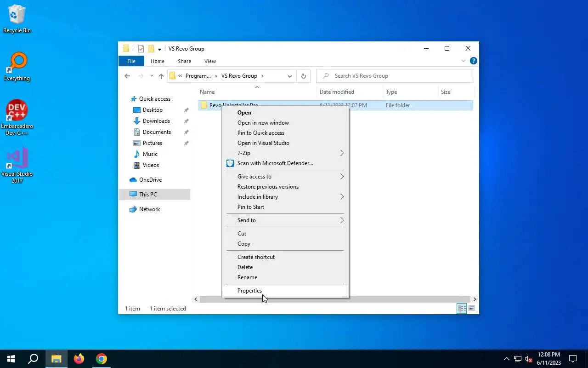Viewport: 588px width, 368px height.
Task: Select Create shortcut
Action: tap(285, 257)
